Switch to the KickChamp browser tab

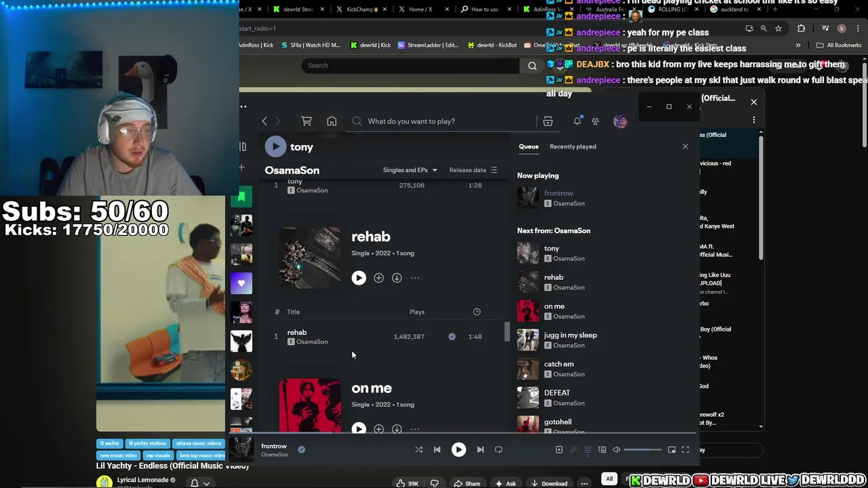(360, 9)
